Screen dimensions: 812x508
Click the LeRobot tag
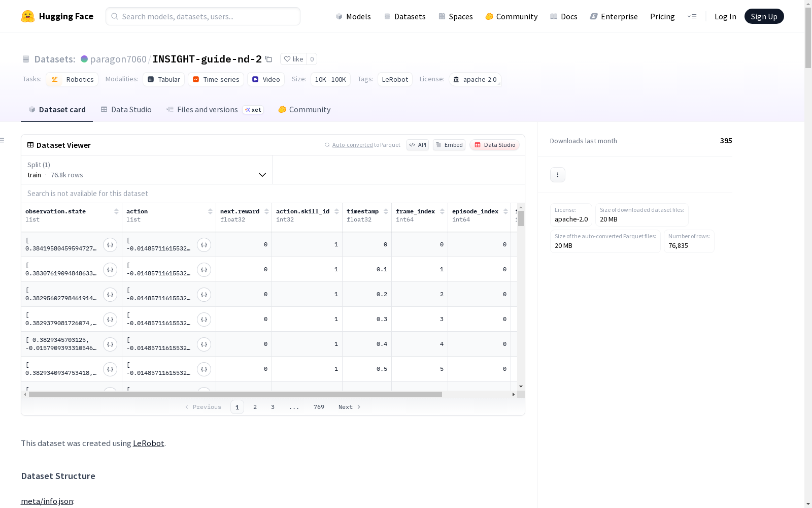click(x=395, y=79)
